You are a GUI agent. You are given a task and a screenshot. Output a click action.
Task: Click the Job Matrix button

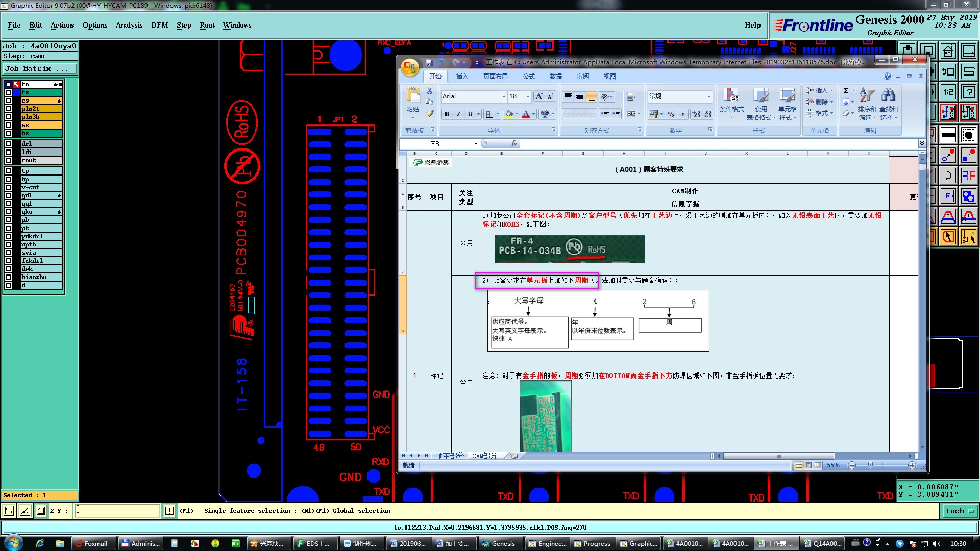[39, 68]
